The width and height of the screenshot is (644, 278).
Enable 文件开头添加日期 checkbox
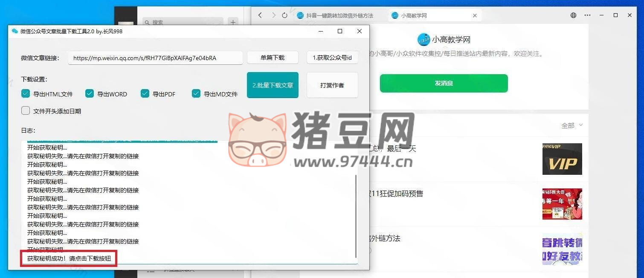coord(26,111)
